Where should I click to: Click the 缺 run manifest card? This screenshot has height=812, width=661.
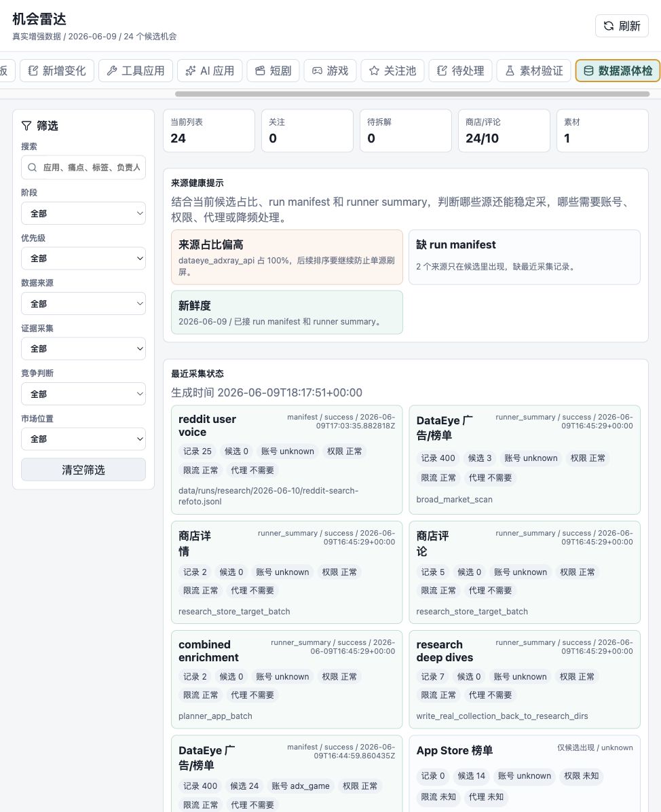click(x=525, y=257)
